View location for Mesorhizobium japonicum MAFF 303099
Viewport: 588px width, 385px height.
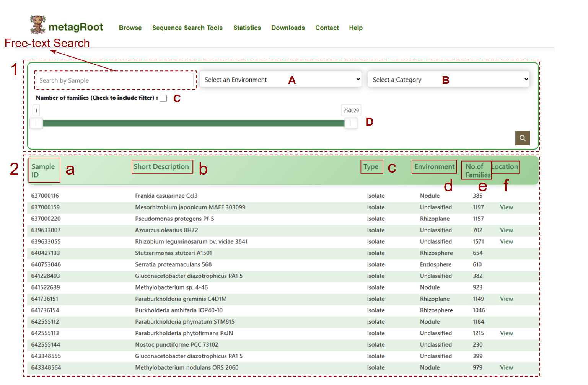pos(507,207)
